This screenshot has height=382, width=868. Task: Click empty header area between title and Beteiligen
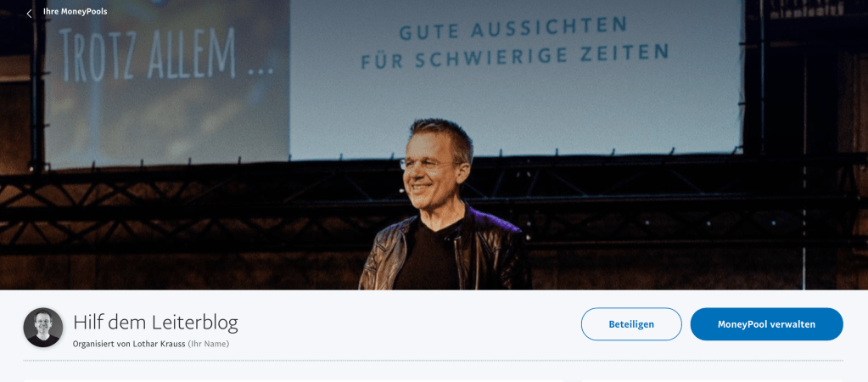coord(410,324)
